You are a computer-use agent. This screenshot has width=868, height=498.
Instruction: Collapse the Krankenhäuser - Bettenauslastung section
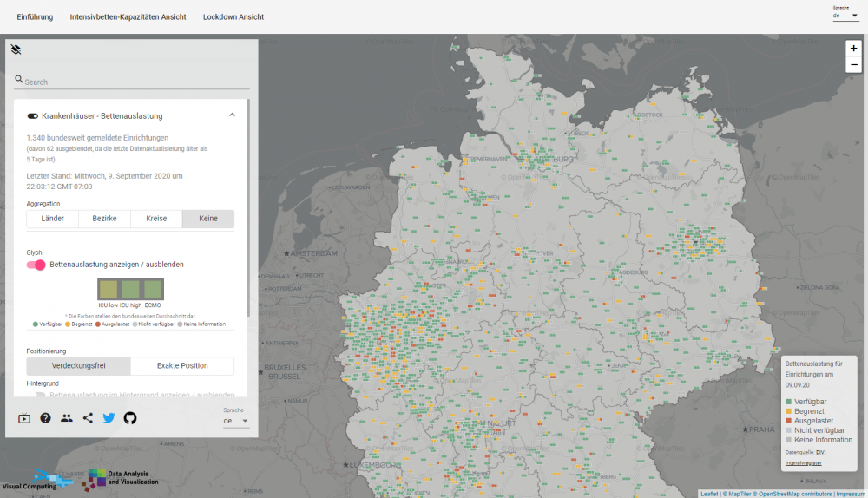coord(232,115)
